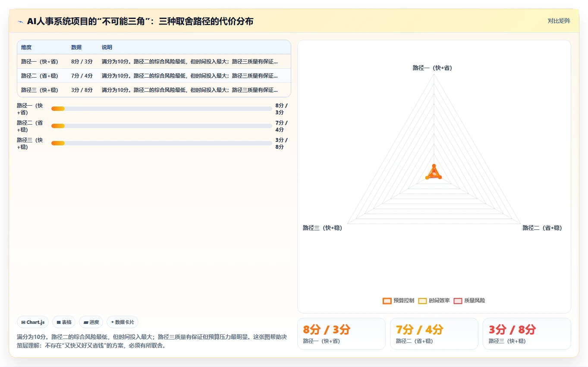This screenshot has height=367, width=588.
Task: Select the 表格 tag chip
Action: (64, 322)
